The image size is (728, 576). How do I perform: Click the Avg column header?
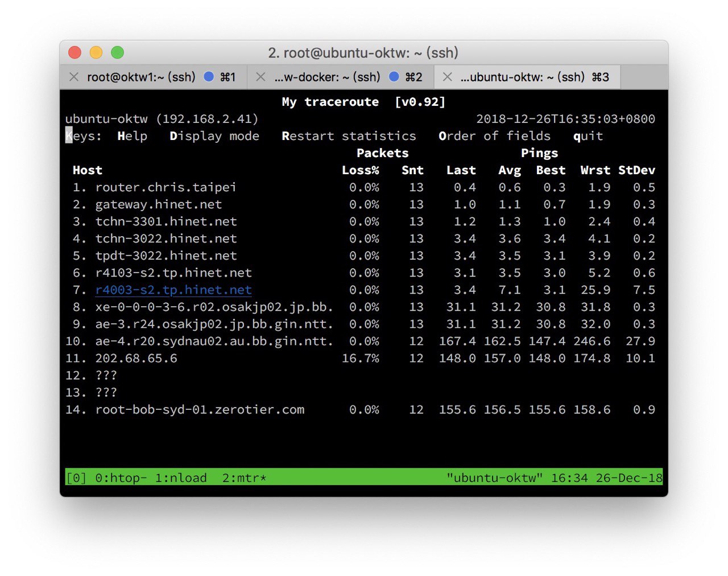click(510, 171)
